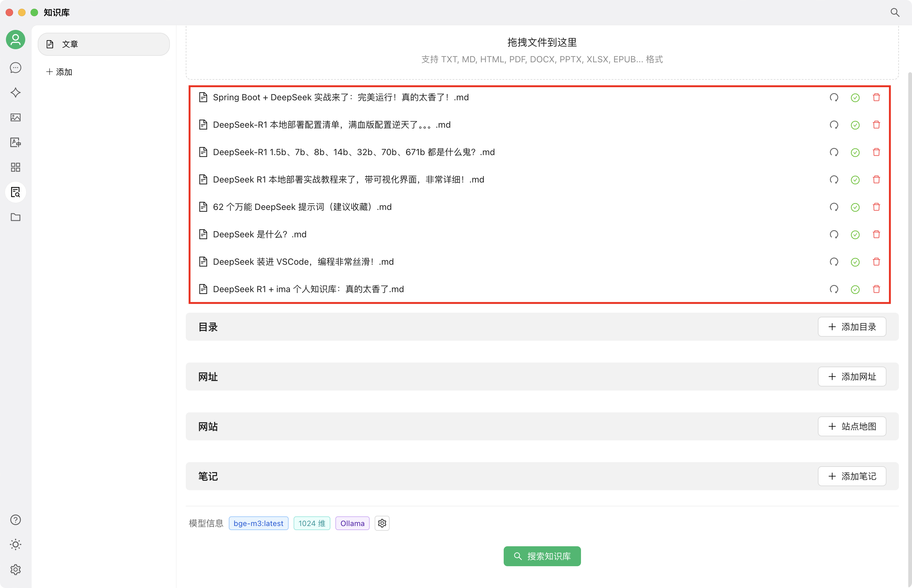Open the translation sidebar icon

click(x=15, y=142)
